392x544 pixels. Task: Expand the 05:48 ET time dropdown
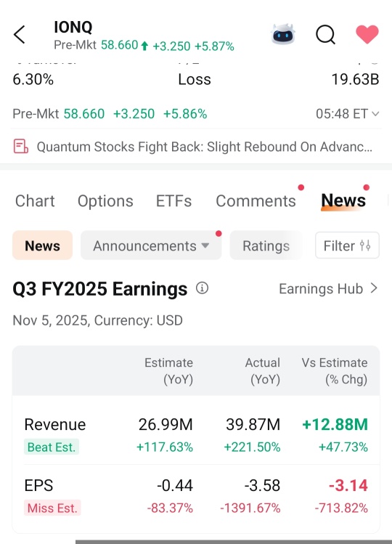click(x=347, y=113)
